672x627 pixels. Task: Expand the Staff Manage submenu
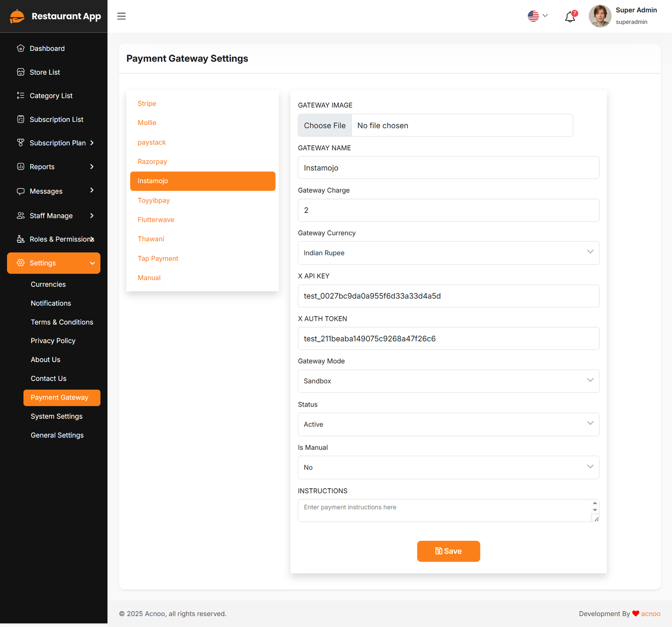[54, 216]
